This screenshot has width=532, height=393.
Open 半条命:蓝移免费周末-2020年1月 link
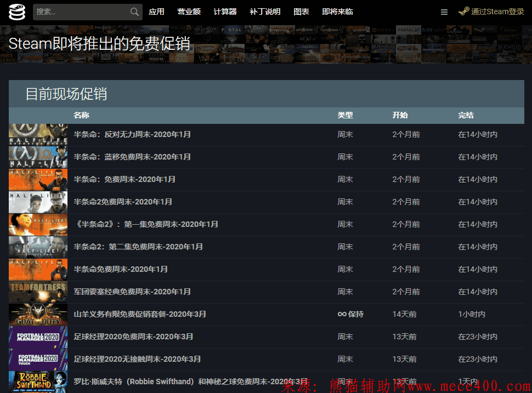coord(132,157)
